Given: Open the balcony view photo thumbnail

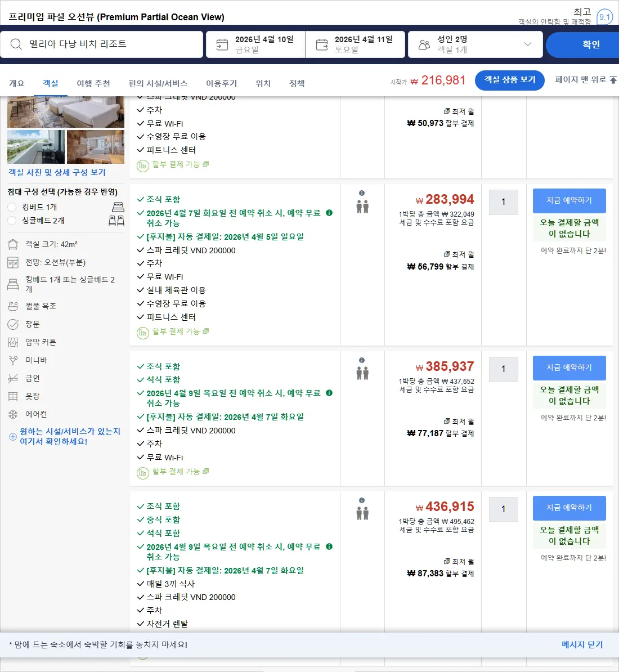Looking at the screenshot, I should (36, 146).
